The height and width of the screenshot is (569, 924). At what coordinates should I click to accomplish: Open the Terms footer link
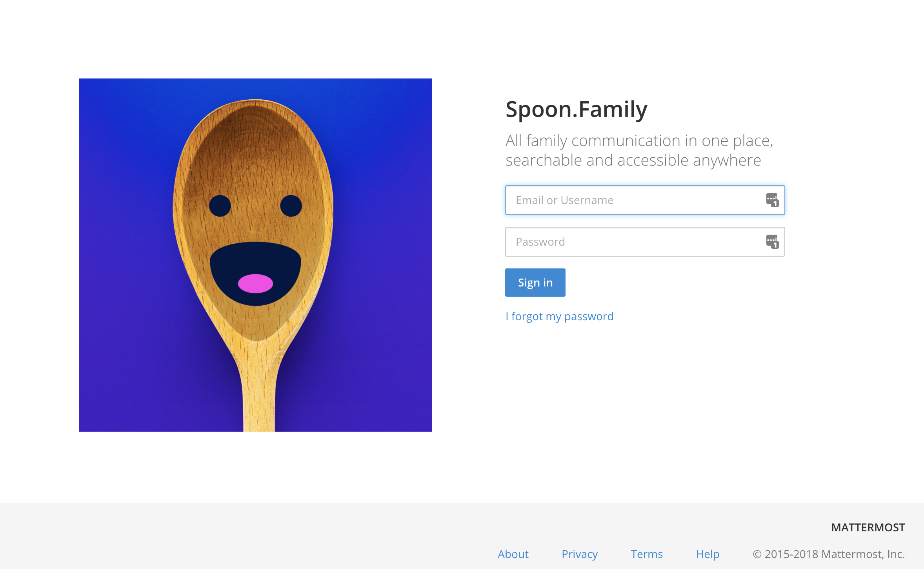click(x=647, y=554)
